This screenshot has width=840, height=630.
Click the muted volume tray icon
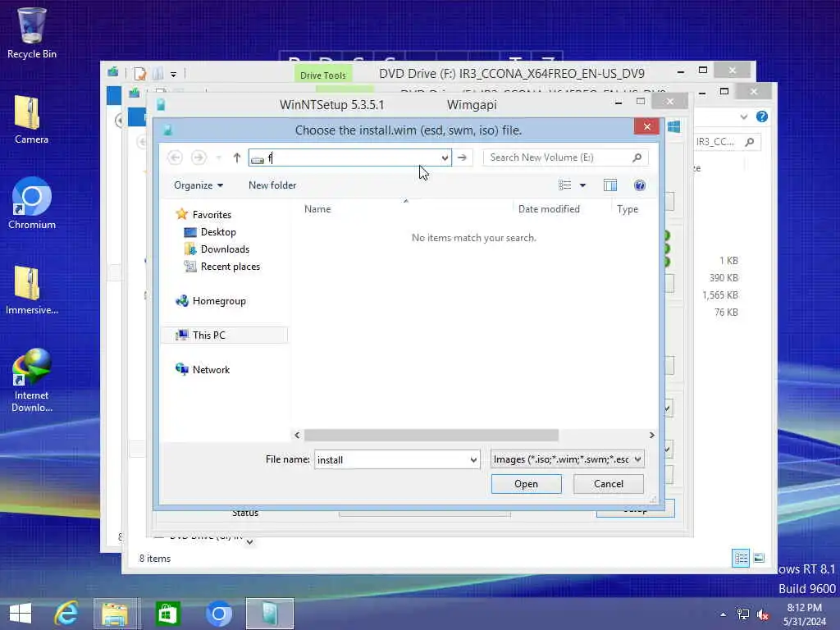tap(763, 614)
